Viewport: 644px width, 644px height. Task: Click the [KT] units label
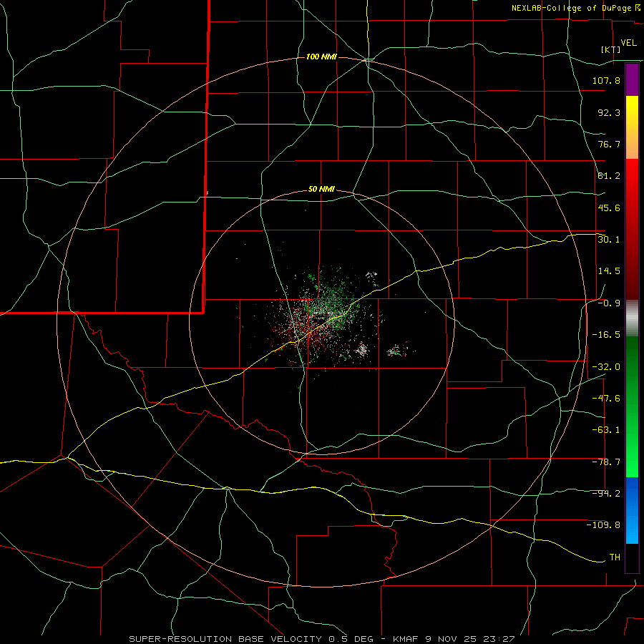611,49
